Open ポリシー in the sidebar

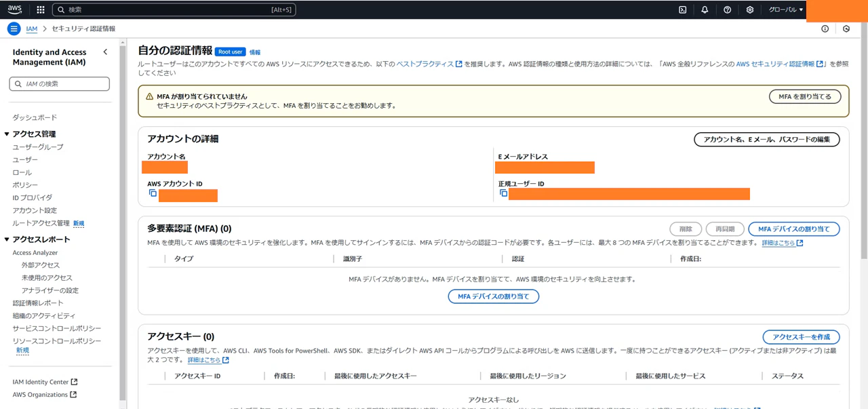coord(25,185)
